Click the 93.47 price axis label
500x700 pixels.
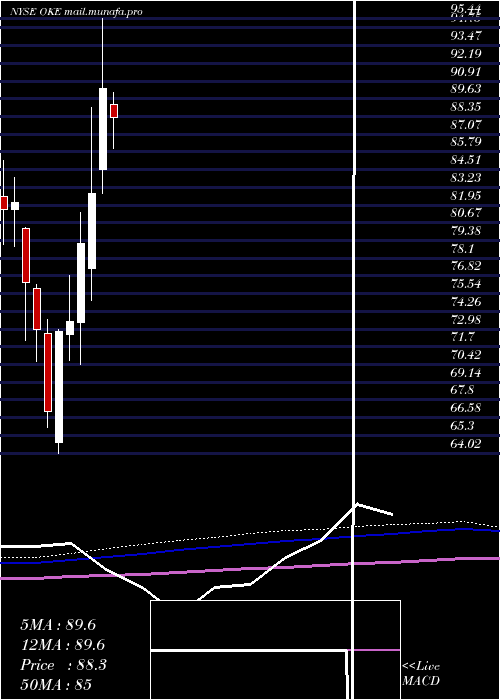[x=466, y=36]
